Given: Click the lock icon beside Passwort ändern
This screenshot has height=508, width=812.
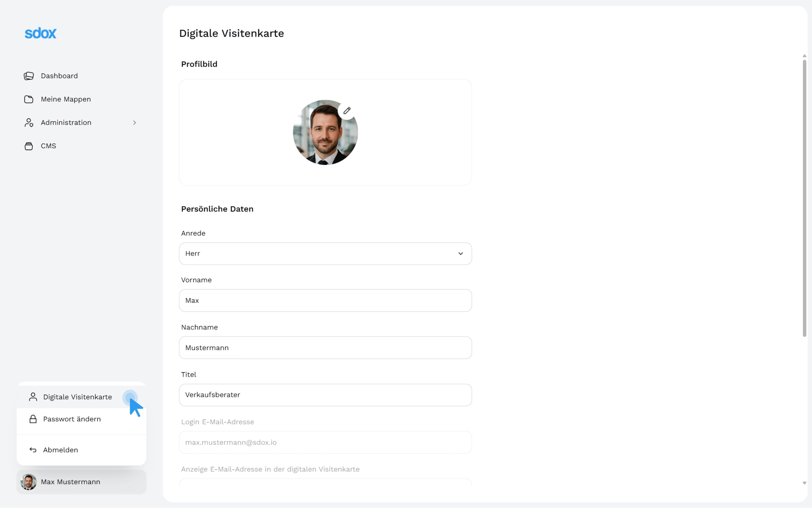Looking at the screenshot, I should tap(33, 419).
